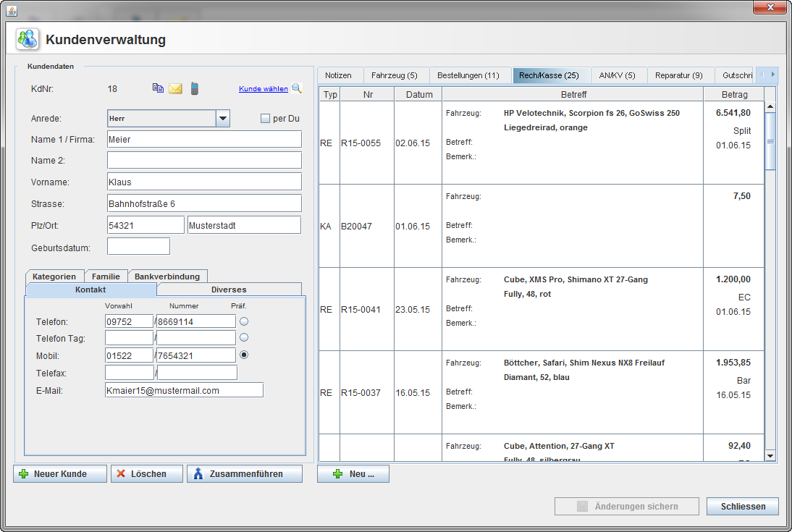Image resolution: width=792 pixels, height=532 pixels.
Task: Click Zusammenführen merge button
Action: click(x=245, y=474)
